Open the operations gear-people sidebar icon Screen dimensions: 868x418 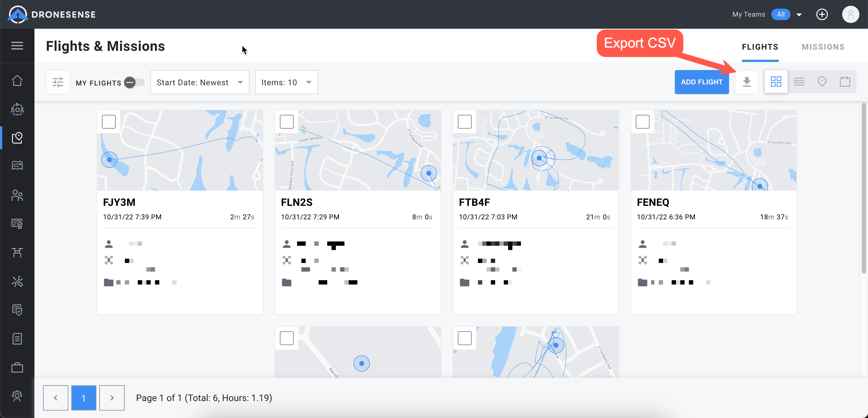click(17, 109)
